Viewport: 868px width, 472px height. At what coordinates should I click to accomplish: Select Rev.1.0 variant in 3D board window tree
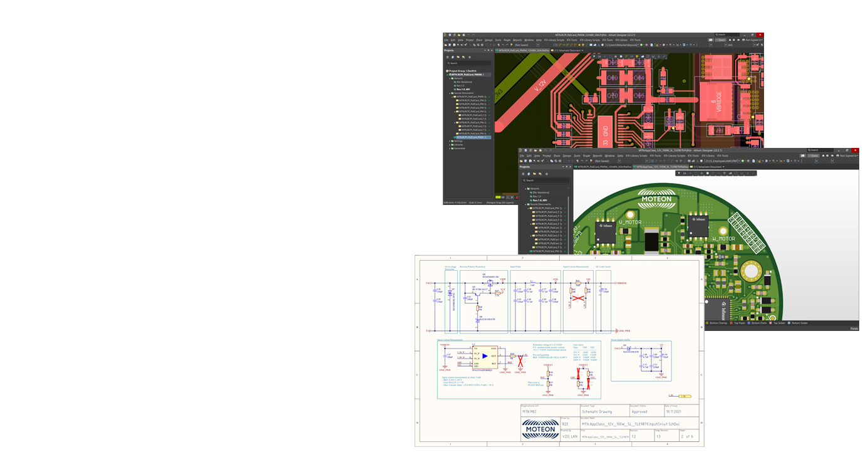[537, 196]
